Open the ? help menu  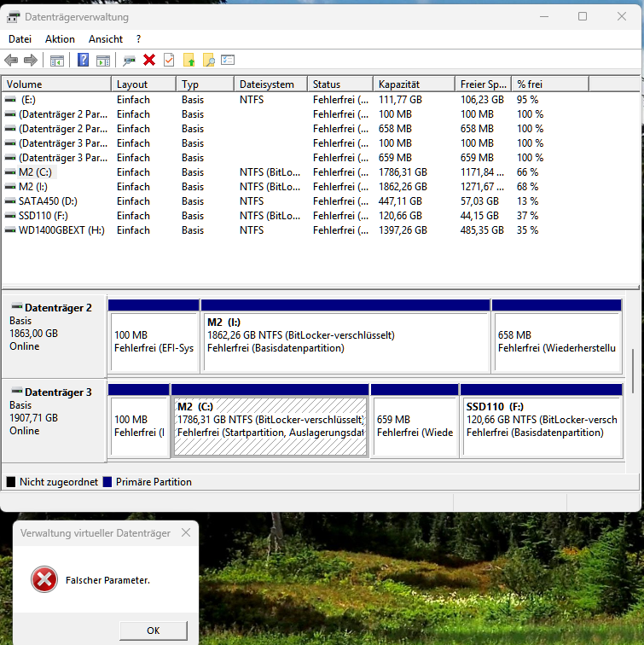click(x=138, y=39)
